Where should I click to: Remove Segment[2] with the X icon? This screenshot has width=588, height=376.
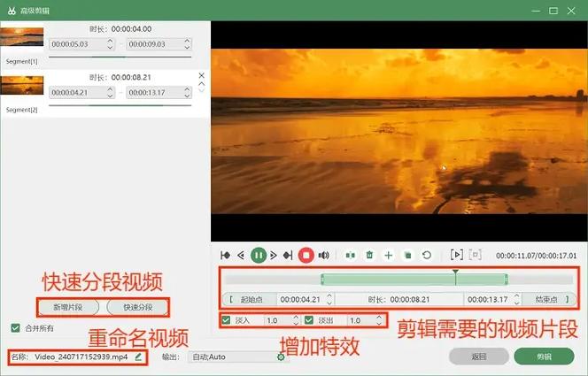coord(201,75)
